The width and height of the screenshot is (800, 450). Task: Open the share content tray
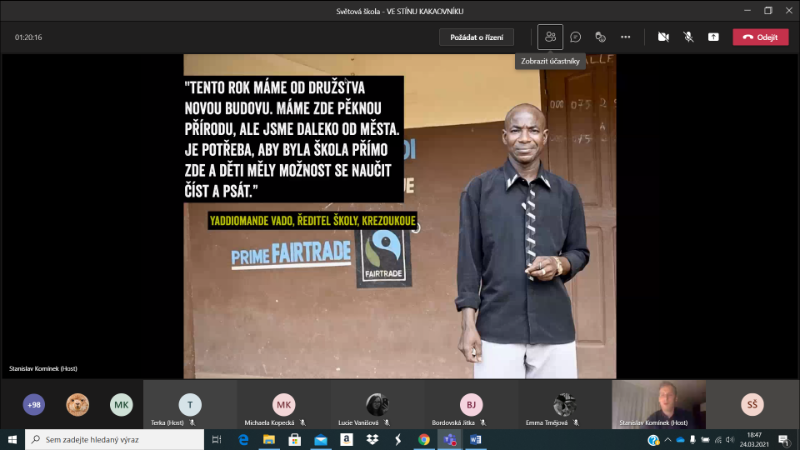click(713, 37)
